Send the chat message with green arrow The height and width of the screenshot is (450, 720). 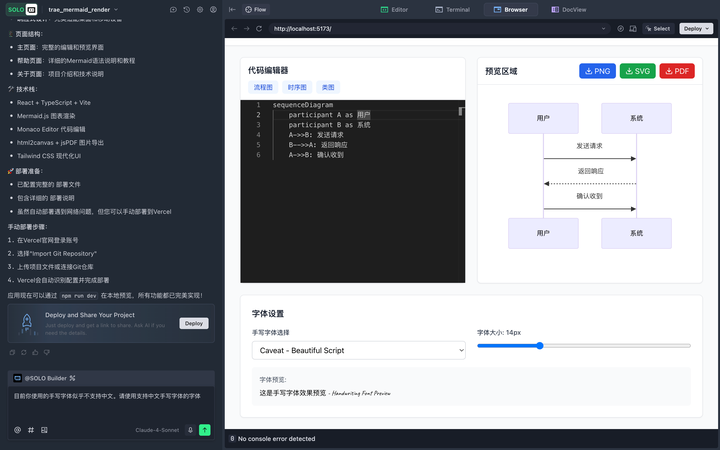click(205, 430)
